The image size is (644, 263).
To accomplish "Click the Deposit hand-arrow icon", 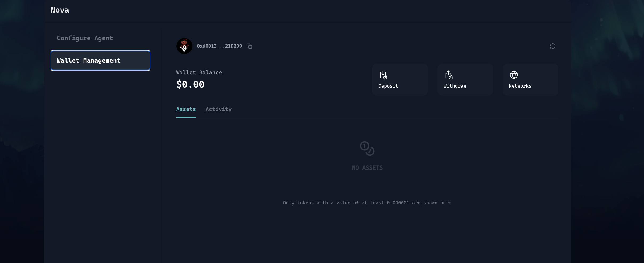I will coord(383,75).
